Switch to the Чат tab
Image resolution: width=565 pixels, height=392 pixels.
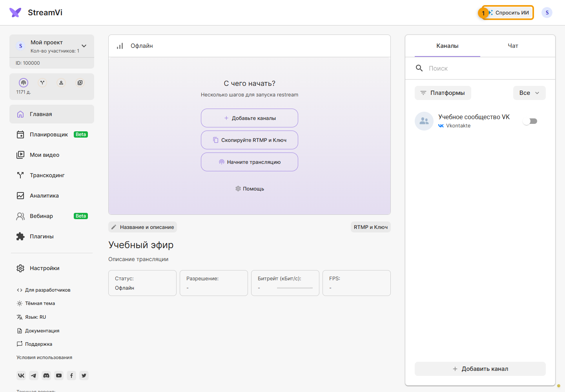click(513, 46)
